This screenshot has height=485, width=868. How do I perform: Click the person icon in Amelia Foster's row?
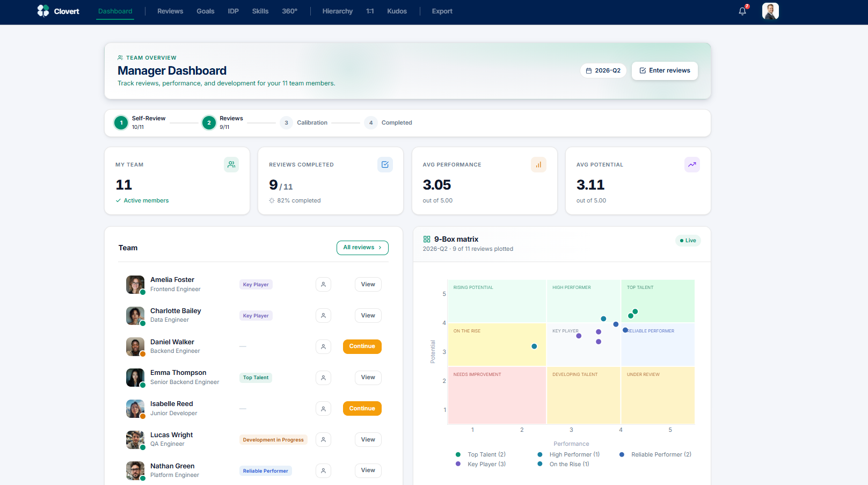pyautogui.click(x=323, y=285)
